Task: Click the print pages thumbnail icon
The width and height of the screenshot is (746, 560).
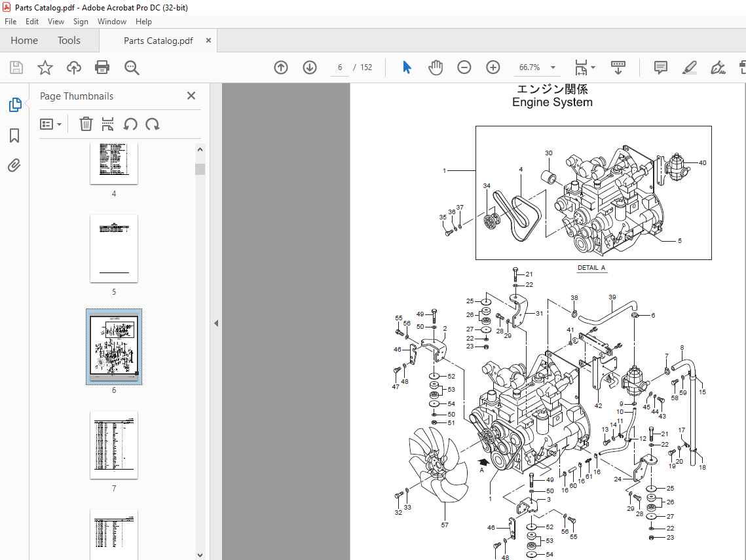Action: pyautogui.click(x=107, y=124)
